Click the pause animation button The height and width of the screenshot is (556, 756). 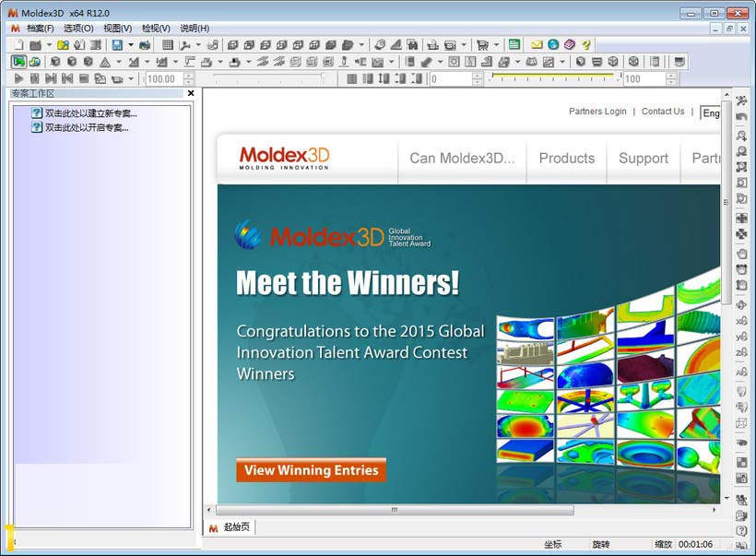[x=35, y=78]
